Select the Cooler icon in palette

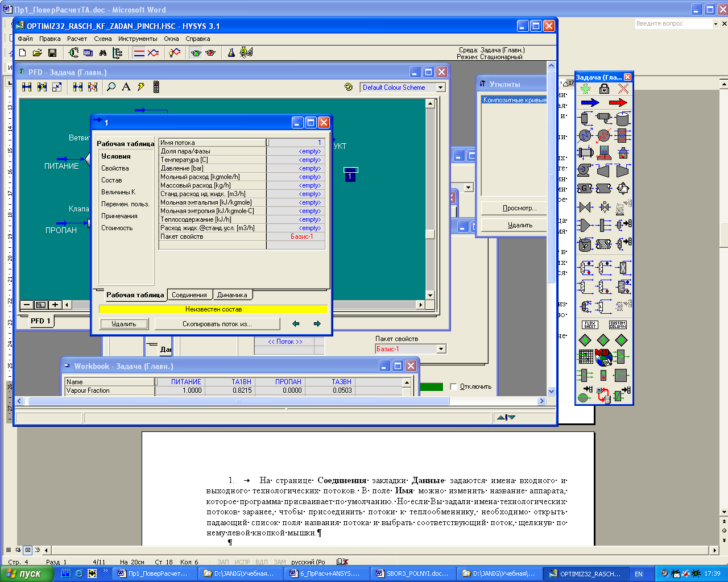(x=585, y=135)
